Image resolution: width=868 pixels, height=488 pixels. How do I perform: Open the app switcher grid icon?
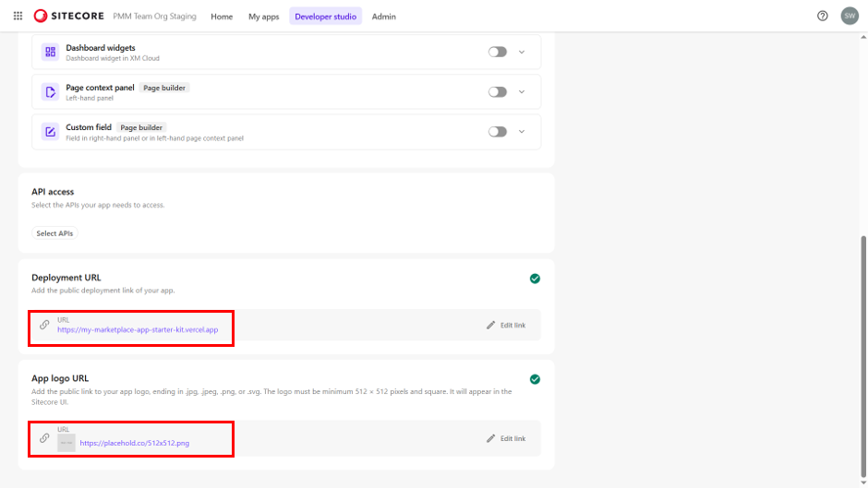coord(18,16)
